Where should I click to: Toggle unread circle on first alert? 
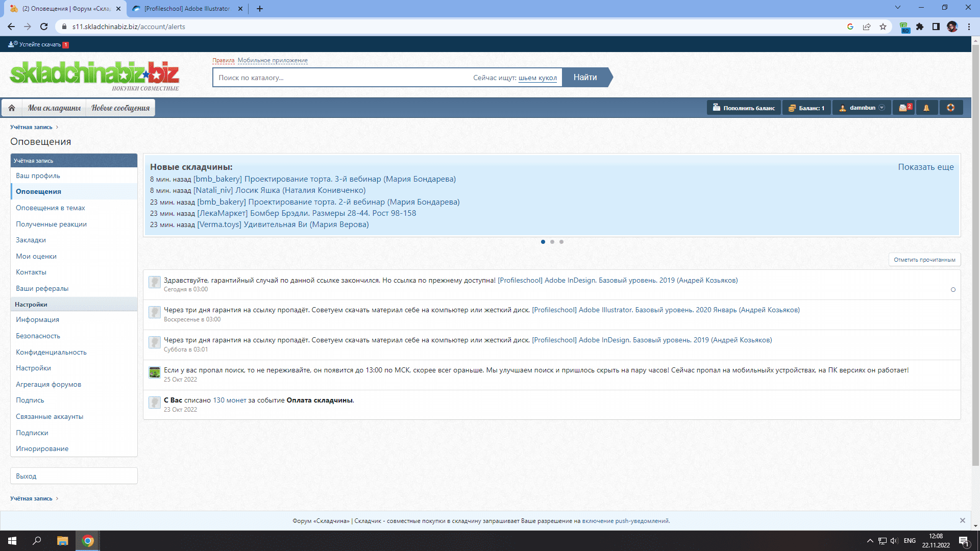[953, 290]
